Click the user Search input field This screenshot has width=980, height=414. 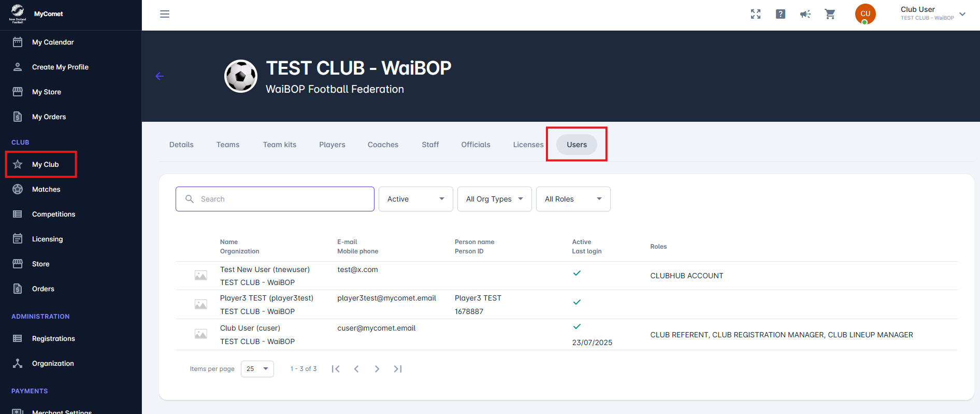[x=275, y=199]
